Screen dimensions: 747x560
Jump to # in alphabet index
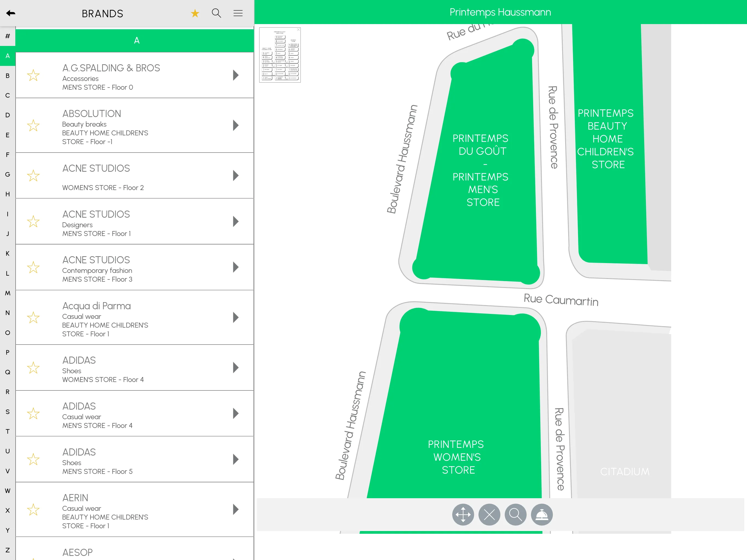(7, 36)
